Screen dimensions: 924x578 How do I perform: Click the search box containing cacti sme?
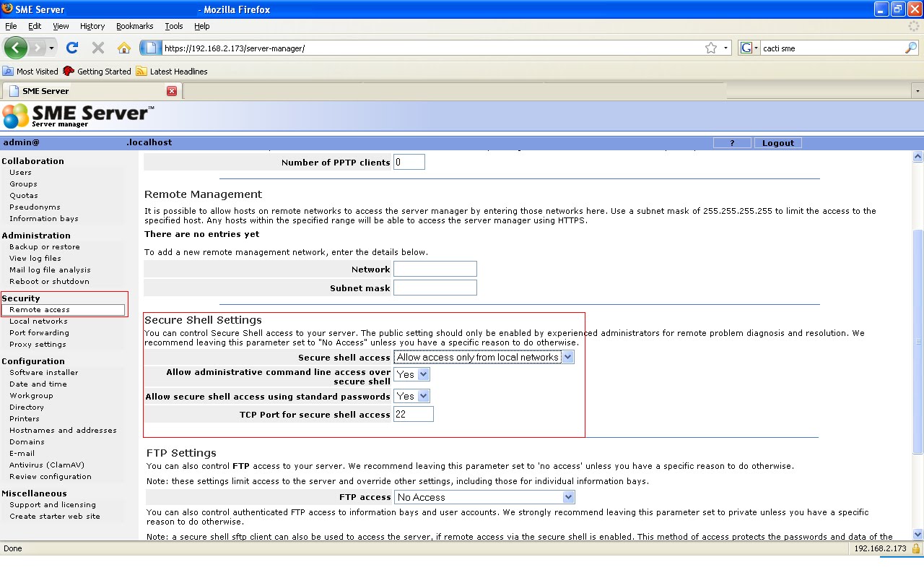coord(832,48)
